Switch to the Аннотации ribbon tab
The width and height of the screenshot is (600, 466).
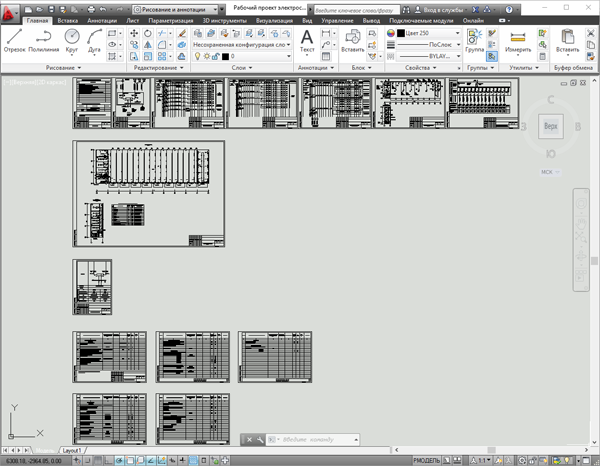[x=102, y=21]
